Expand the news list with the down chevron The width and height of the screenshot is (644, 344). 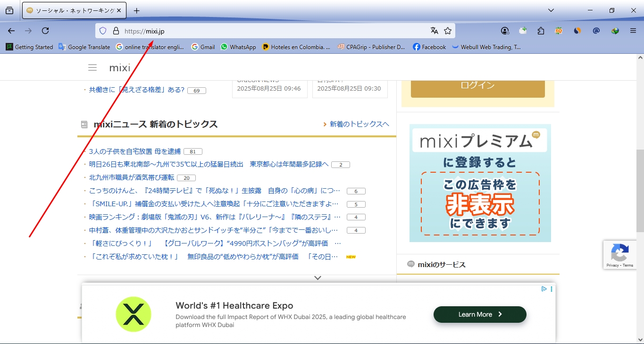[x=318, y=278]
